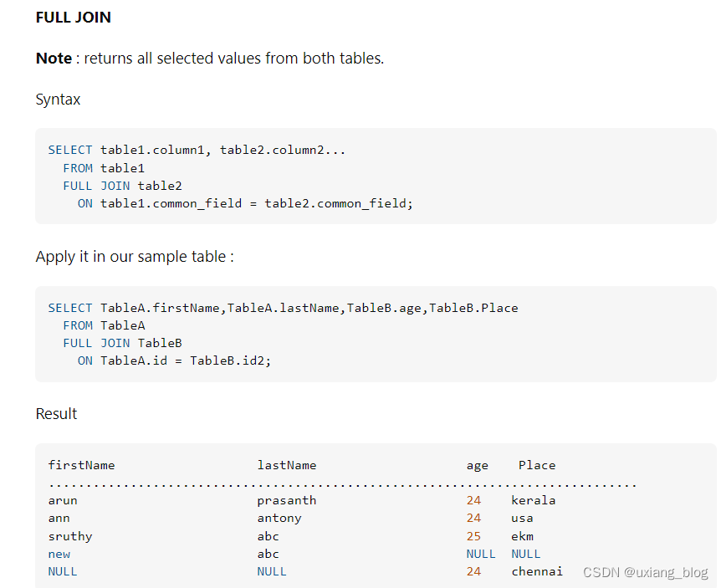The height and width of the screenshot is (588, 721).
Task: Click 'TableB.Place' in the sample query
Action: 473,308
